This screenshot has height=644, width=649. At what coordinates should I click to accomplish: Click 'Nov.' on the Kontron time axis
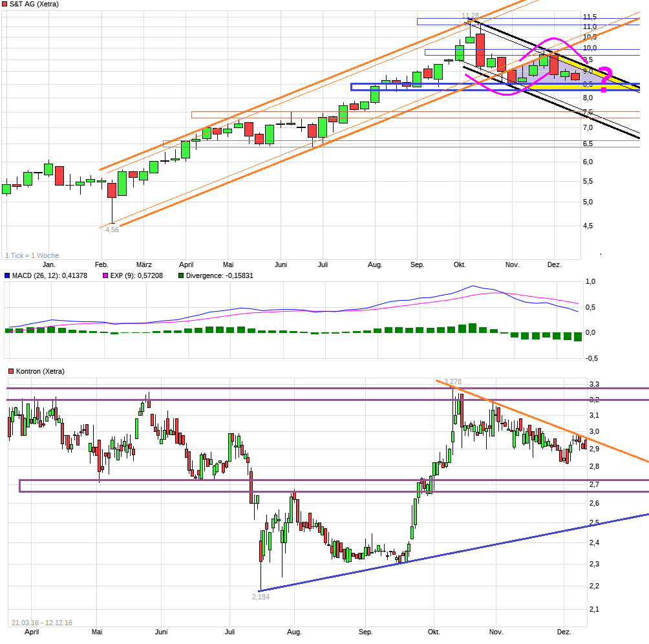coord(496,632)
